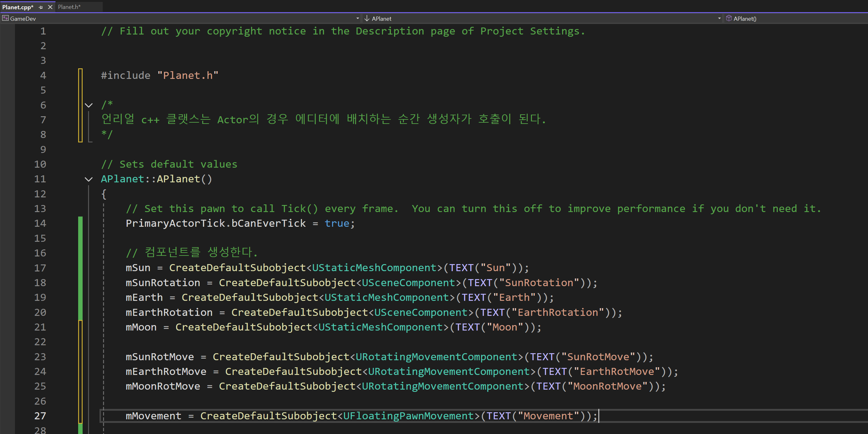Click the opening brace on line 12
This screenshot has height=434, width=868.
tap(104, 194)
